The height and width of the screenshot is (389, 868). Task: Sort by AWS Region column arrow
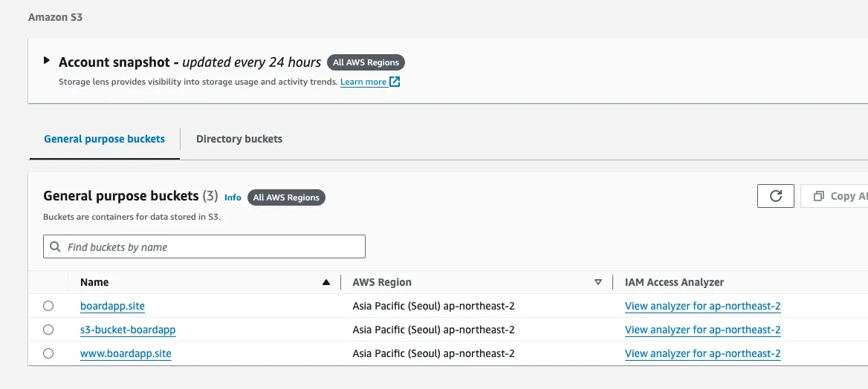pyautogui.click(x=598, y=282)
